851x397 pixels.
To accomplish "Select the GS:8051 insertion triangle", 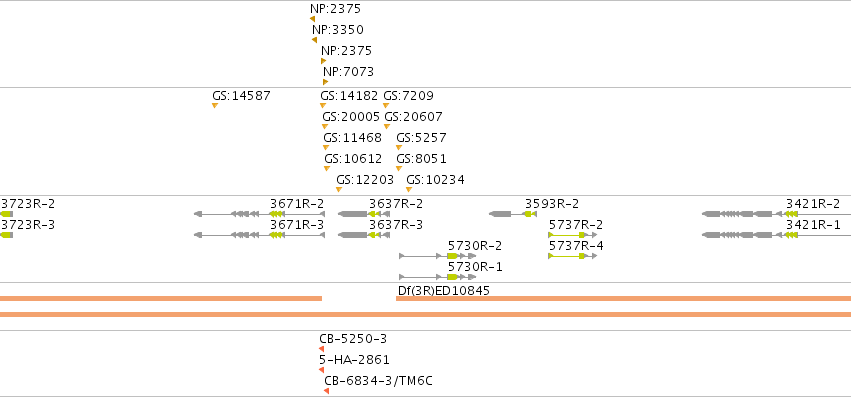I will pyautogui.click(x=399, y=168).
